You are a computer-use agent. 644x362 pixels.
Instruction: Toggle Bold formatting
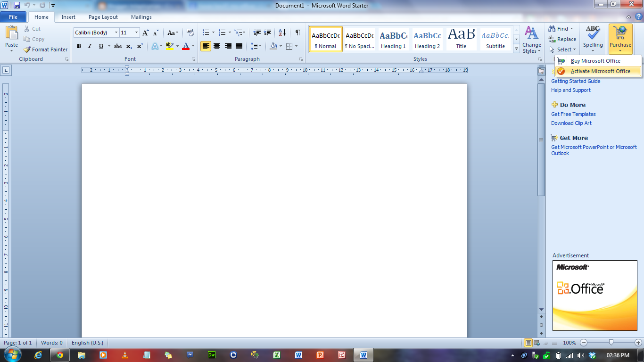tap(79, 46)
